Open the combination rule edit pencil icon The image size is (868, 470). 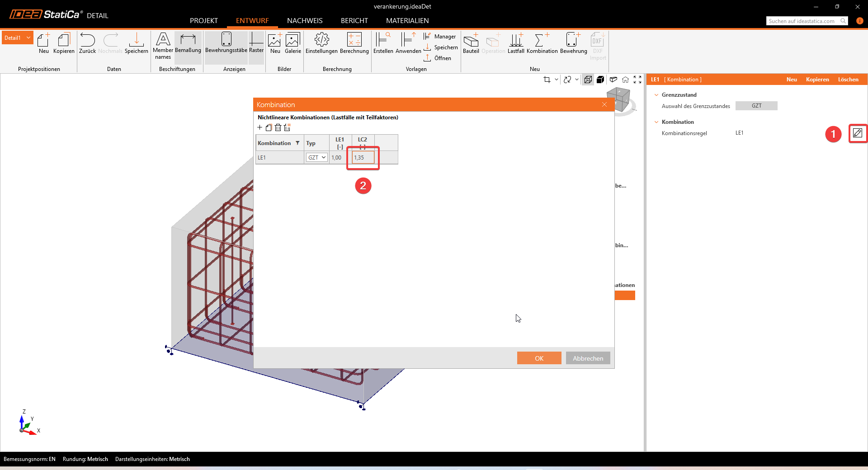(857, 133)
